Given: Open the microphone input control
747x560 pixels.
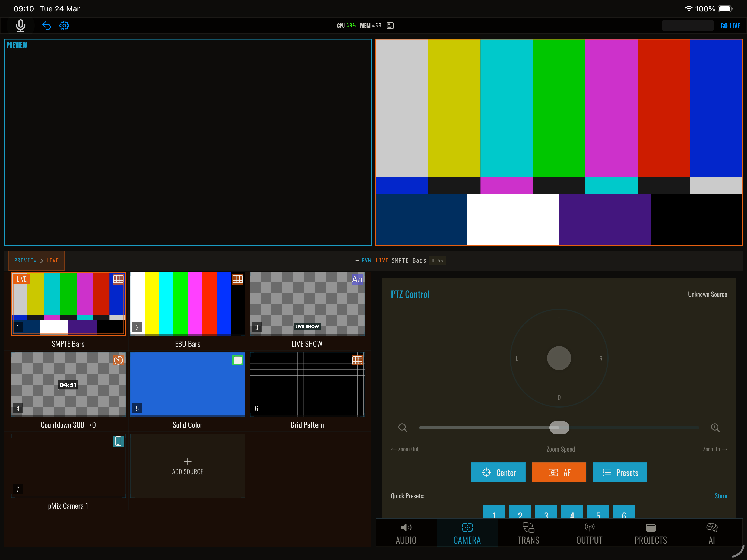Looking at the screenshot, I should (x=20, y=25).
